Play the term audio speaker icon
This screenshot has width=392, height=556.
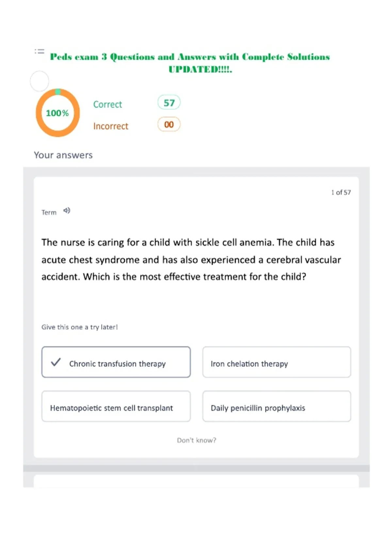coord(67,211)
